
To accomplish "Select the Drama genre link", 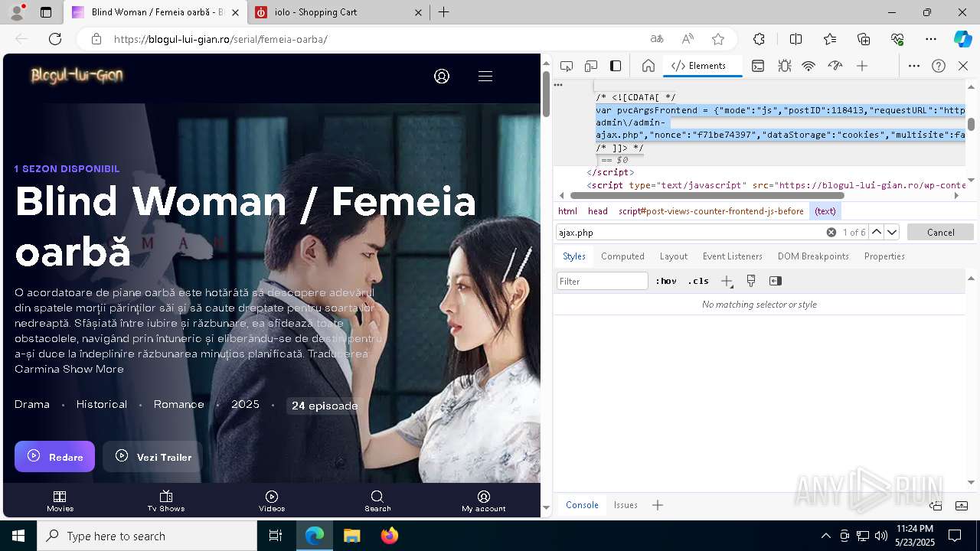I will 32,404.
